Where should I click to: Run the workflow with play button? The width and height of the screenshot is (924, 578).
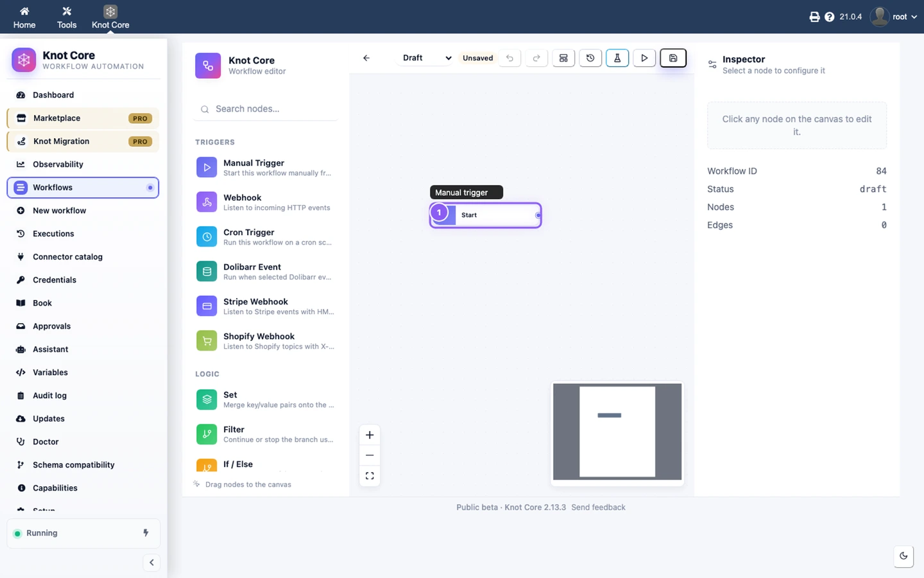point(644,58)
